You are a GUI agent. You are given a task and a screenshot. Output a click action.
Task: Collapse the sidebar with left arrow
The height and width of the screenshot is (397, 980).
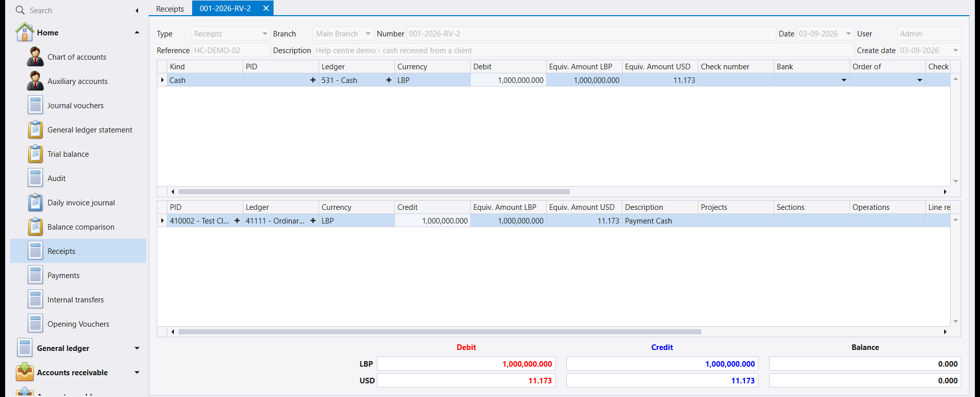(137, 11)
